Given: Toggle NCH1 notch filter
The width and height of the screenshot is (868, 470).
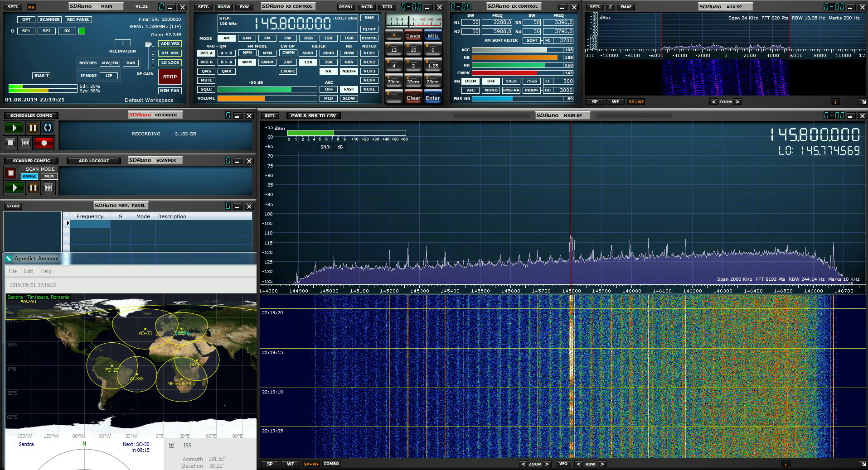Looking at the screenshot, I should (x=369, y=53).
